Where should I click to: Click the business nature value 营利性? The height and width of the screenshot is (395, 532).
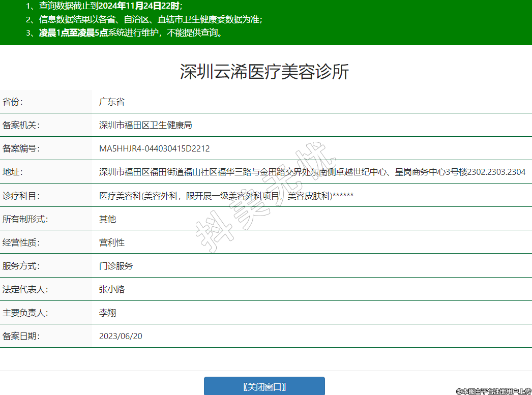[111, 242]
